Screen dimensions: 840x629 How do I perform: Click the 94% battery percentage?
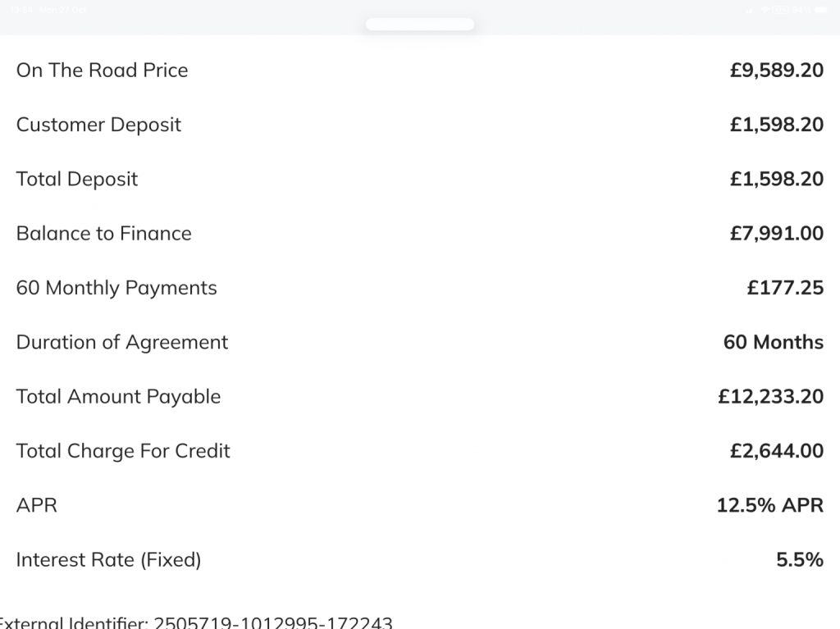[x=801, y=10]
